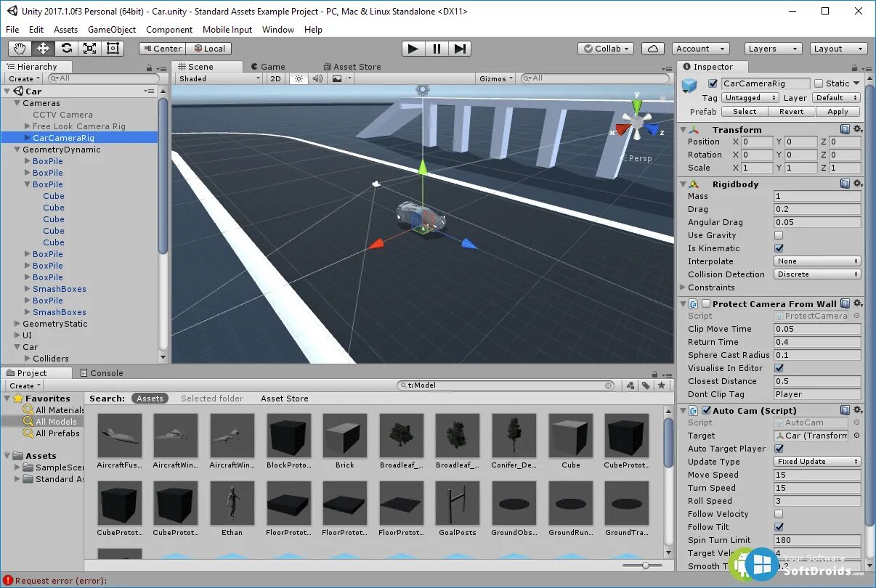Open Protect Camera From Wall help icon
The image size is (876, 588).
pyautogui.click(x=845, y=303)
